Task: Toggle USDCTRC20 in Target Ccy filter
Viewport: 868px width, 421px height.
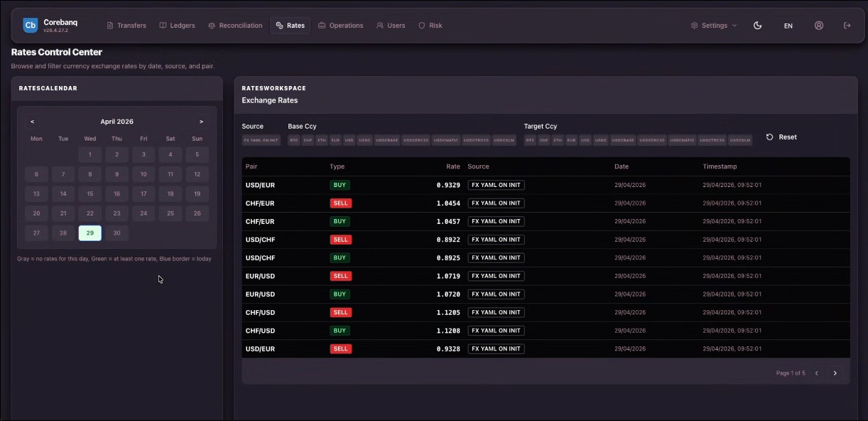Action: coord(712,140)
